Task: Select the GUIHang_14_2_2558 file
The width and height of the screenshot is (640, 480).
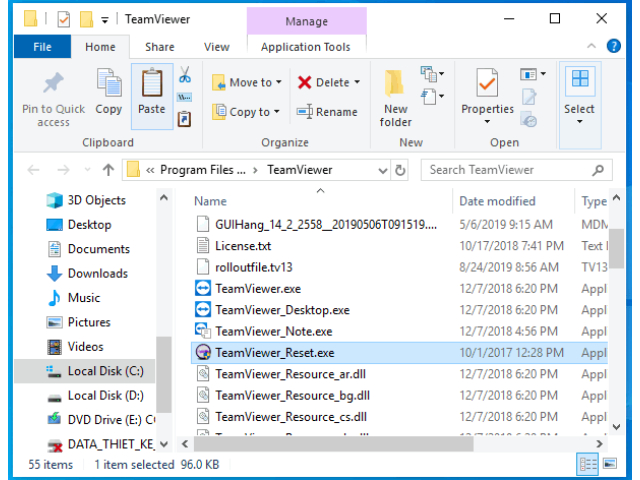Action: pyautogui.click(x=325, y=224)
